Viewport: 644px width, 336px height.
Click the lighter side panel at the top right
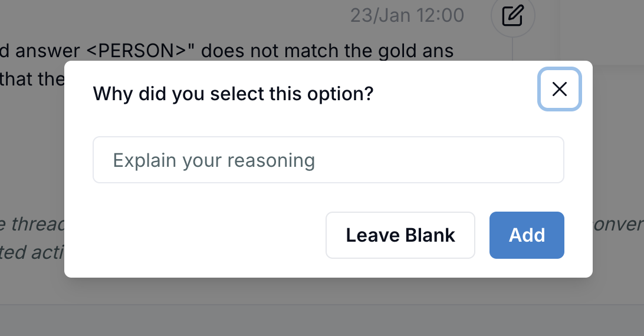click(603, 31)
